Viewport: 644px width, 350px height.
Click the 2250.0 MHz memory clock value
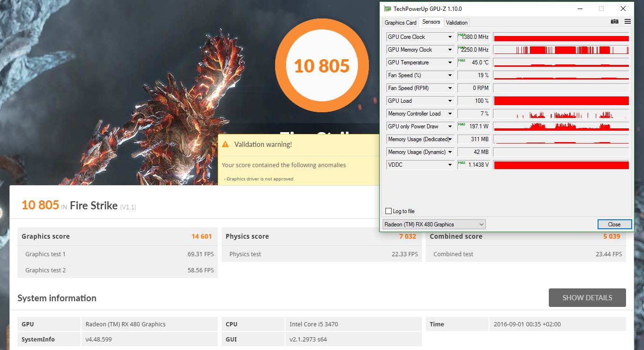pyautogui.click(x=475, y=50)
